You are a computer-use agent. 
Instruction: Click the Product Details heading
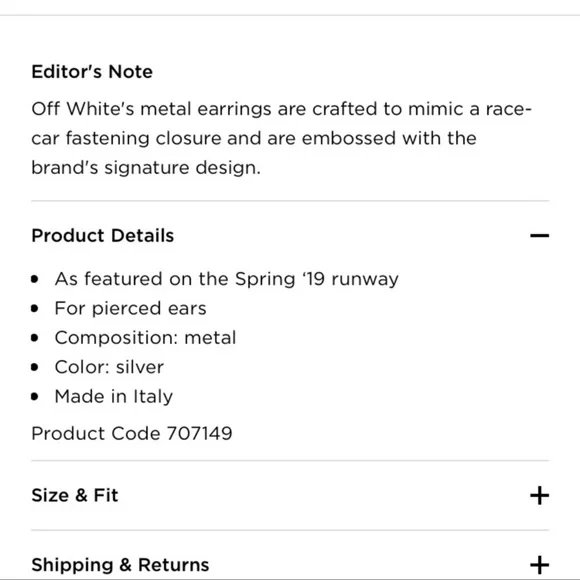102,236
